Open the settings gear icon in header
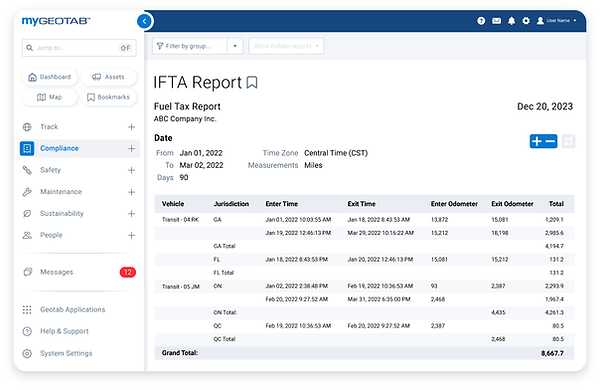The width and height of the screenshot is (600, 390). tap(526, 21)
